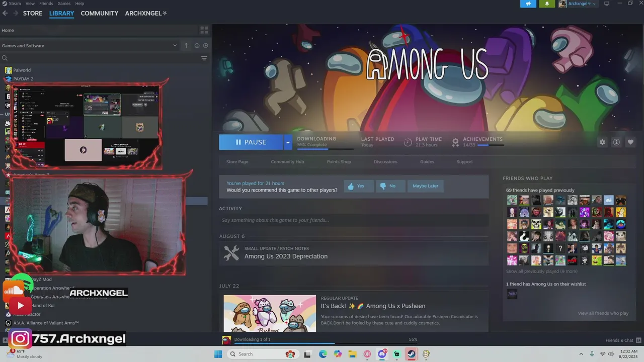Go back with the navigation arrow
This screenshot has height=362, width=644.
(x=5, y=13)
